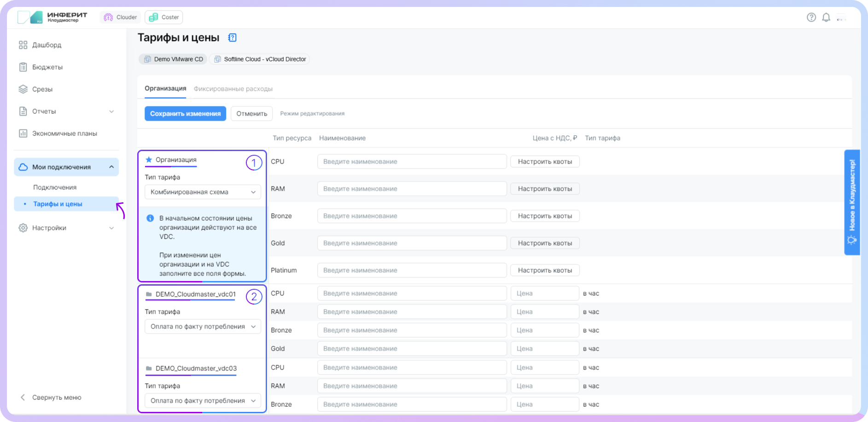Click Сохранить изменения button
This screenshot has width=868, height=422.
tap(185, 114)
